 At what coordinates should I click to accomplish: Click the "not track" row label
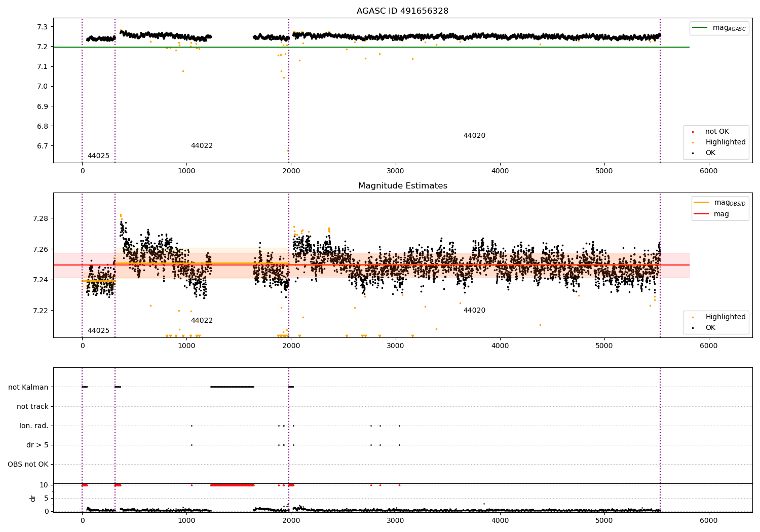[x=32, y=406]
